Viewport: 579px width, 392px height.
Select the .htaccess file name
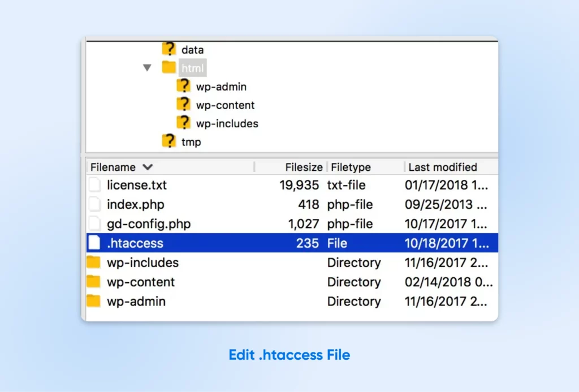pos(135,243)
